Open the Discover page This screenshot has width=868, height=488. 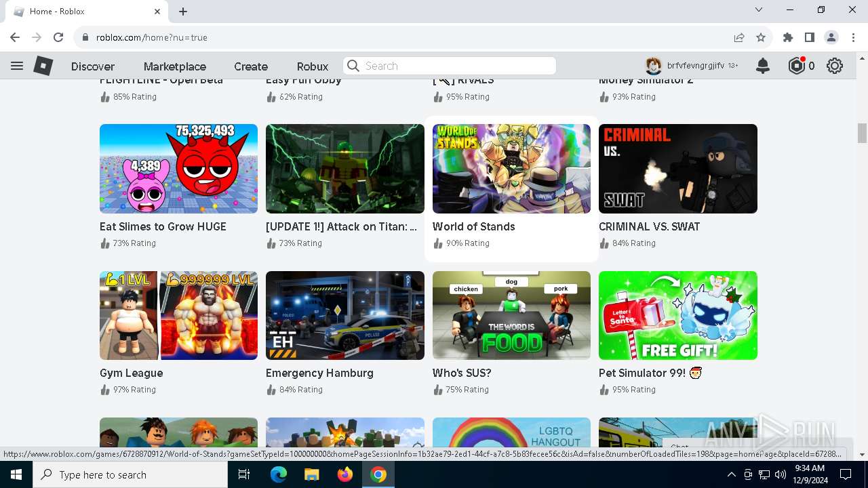93,66
